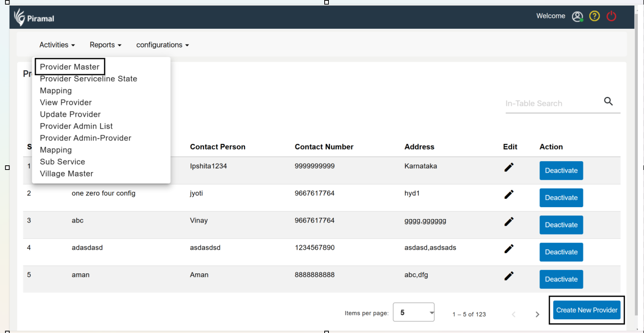
Task: Click provider name one zero four config
Action: click(104, 193)
